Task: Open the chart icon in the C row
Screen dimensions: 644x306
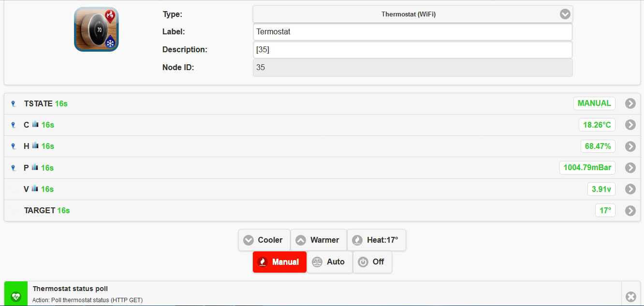Action: (35, 124)
